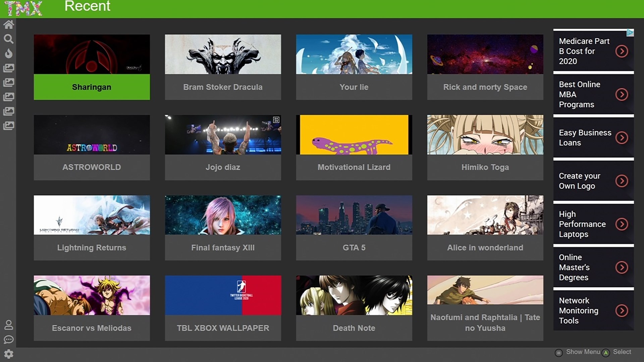The image size is (644, 362).
Task: Click arrow next to Medicare Part B ad
Action: pyautogui.click(x=622, y=51)
